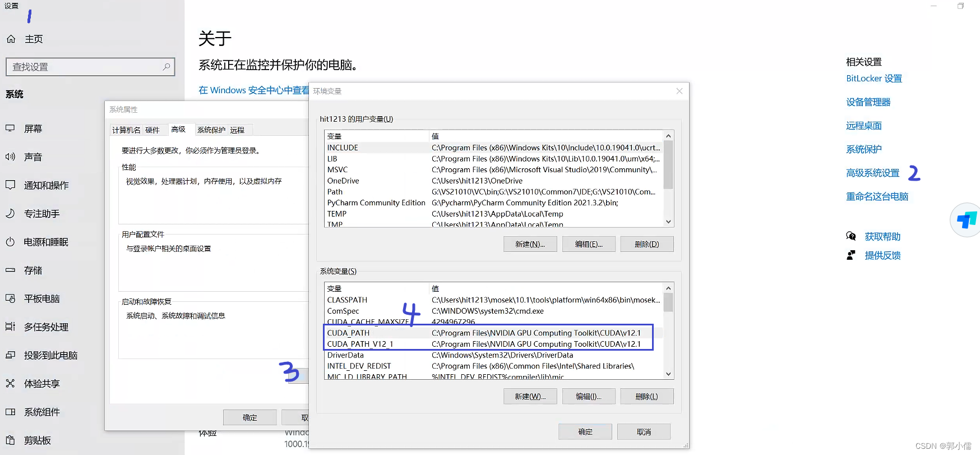This screenshot has width=980, height=455.
Task: Click the user variables scrollbar thumb
Action: click(x=668, y=164)
